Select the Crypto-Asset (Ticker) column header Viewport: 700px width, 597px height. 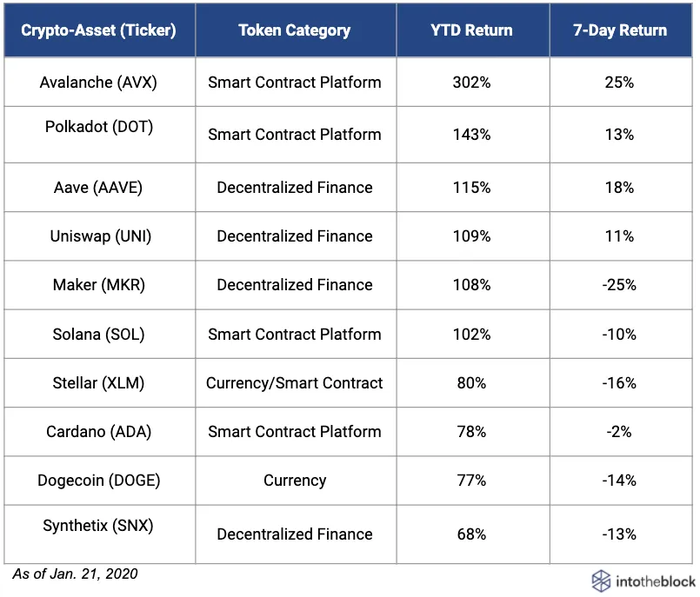(x=98, y=30)
